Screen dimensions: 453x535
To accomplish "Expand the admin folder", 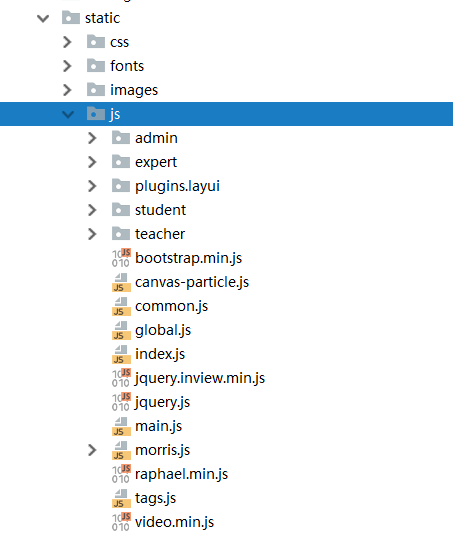I will [x=92, y=138].
